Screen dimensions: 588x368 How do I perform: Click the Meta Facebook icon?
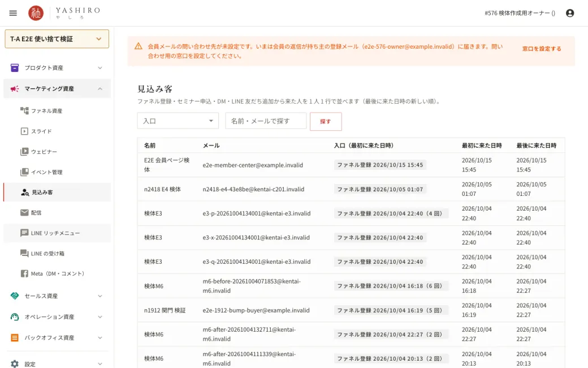pyautogui.click(x=24, y=273)
